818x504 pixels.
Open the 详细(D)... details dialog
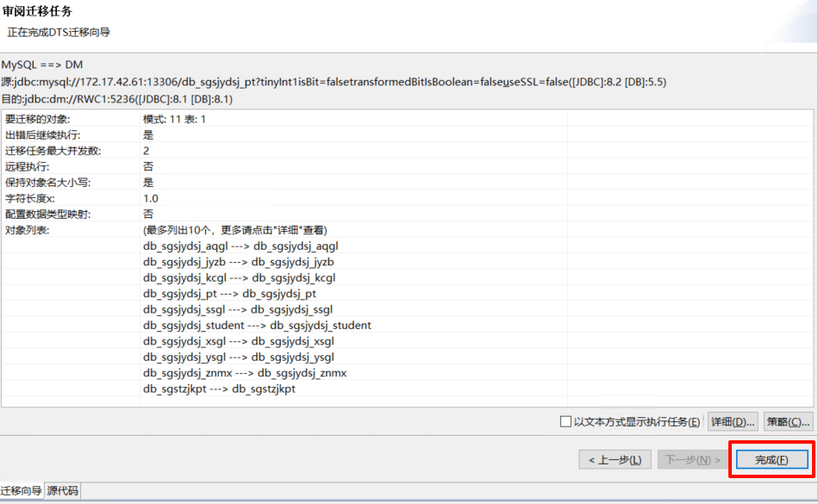click(733, 422)
